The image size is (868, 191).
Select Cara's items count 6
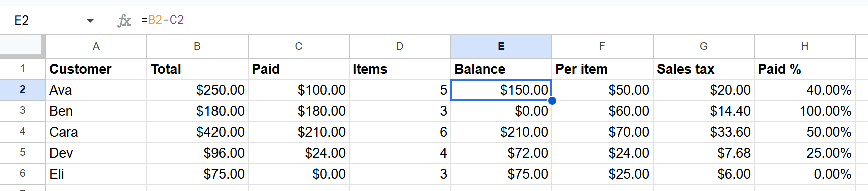[400, 132]
